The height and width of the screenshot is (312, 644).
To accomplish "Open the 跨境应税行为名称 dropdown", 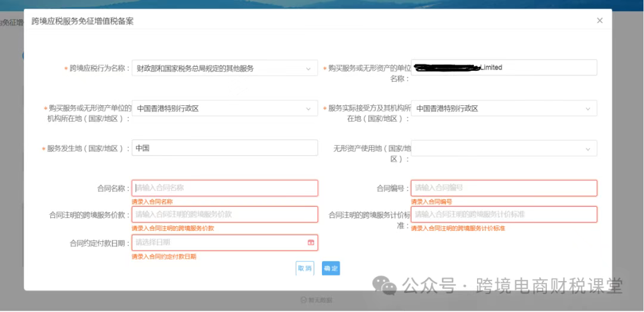I will point(225,68).
